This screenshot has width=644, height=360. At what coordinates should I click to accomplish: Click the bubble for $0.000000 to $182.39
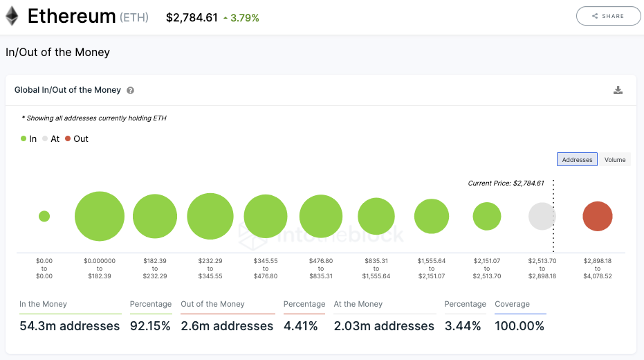100,216
